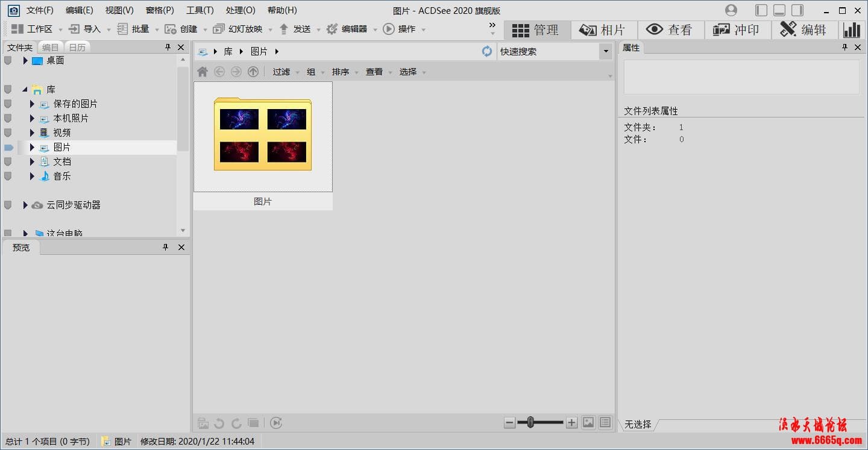
Task: Click the Quick Search (快速搜索) field
Action: tap(549, 52)
